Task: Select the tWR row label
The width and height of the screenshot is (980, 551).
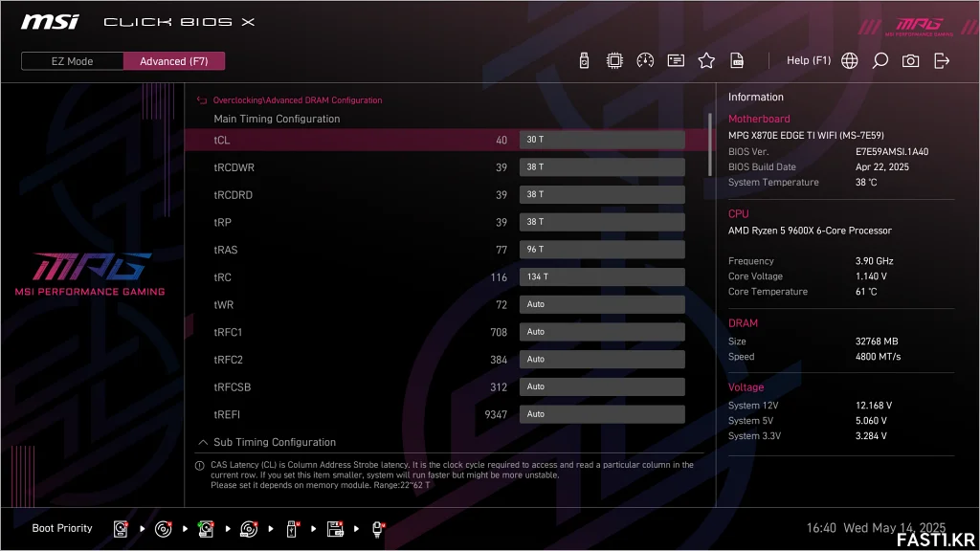Action: 224,305
